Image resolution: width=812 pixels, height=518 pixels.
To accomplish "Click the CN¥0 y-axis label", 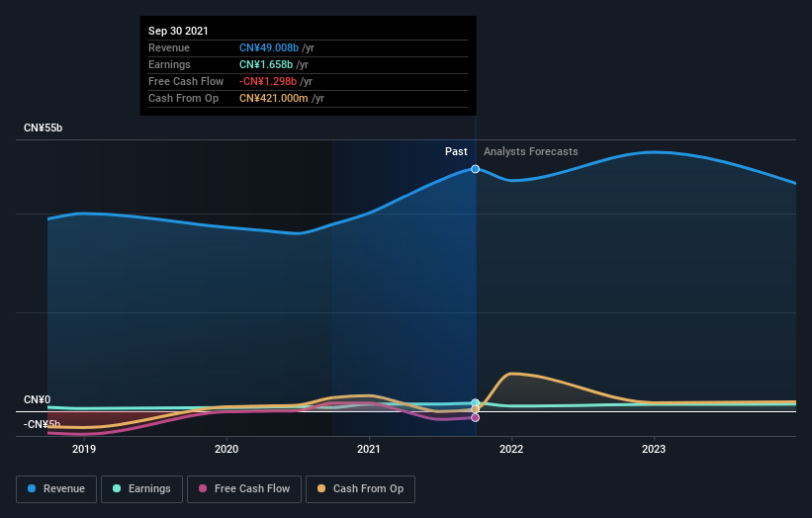I will tap(38, 399).
